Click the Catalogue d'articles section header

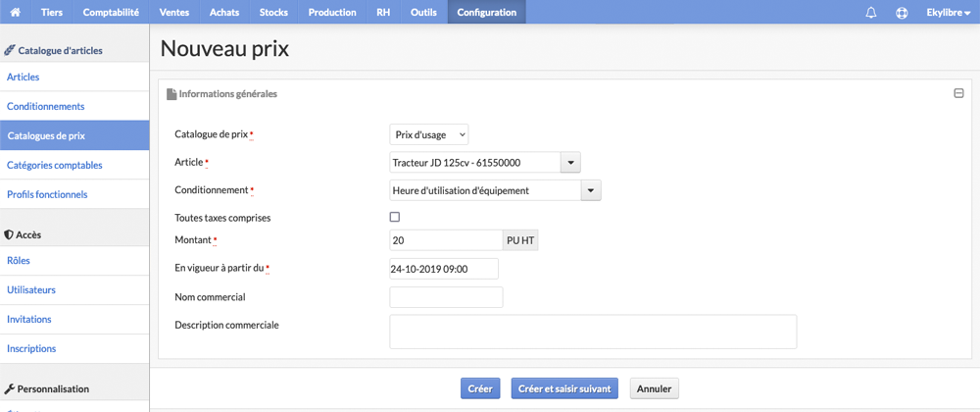point(53,51)
